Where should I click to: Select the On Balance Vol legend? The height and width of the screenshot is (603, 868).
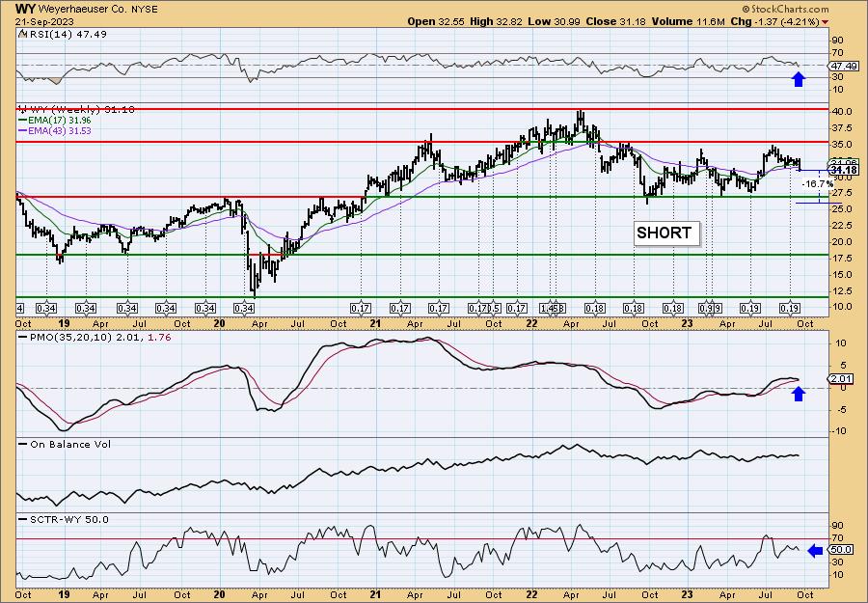point(66,444)
